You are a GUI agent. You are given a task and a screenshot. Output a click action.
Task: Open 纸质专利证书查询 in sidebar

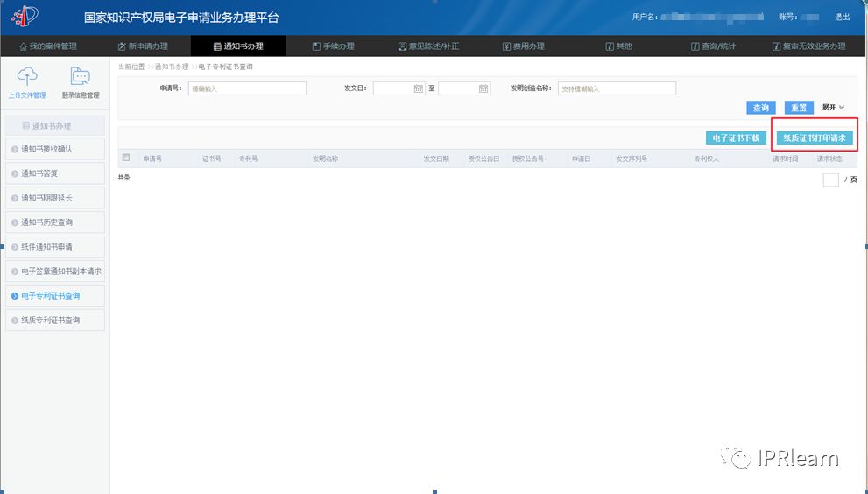[55, 320]
